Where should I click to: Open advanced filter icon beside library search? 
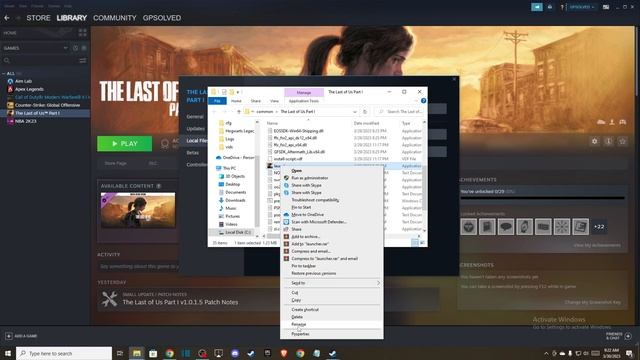click(x=83, y=60)
